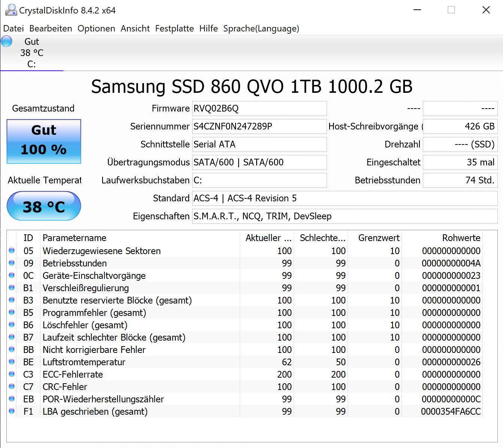Click the Grenzwert column header
This screenshot has height=448, width=503.
click(x=375, y=238)
